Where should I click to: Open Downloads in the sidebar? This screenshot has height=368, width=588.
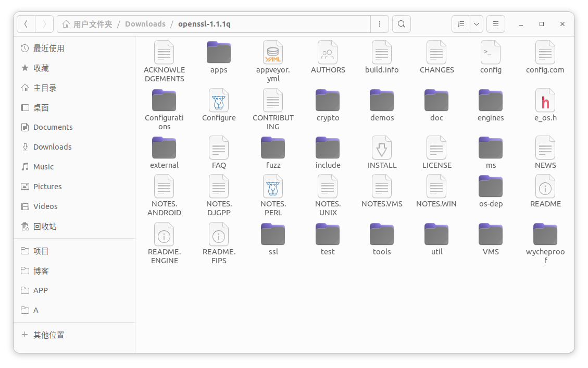pyautogui.click(x=74, y=147)
